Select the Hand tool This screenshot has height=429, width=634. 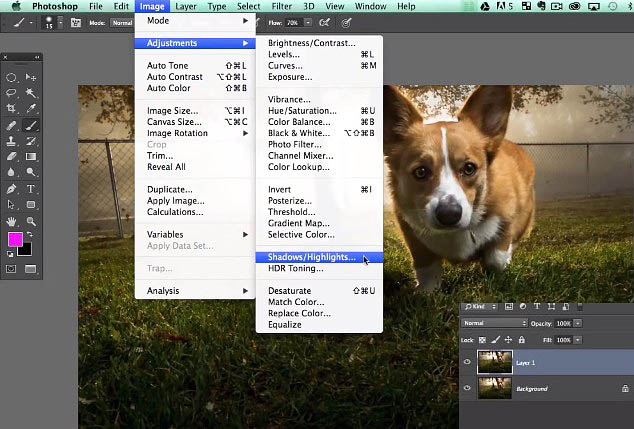tap(11, 221)
